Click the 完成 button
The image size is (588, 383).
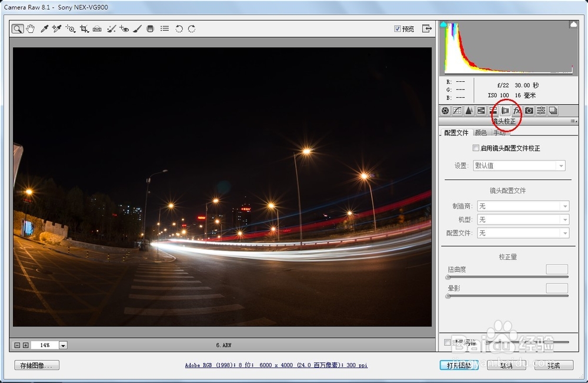(553, 365)
